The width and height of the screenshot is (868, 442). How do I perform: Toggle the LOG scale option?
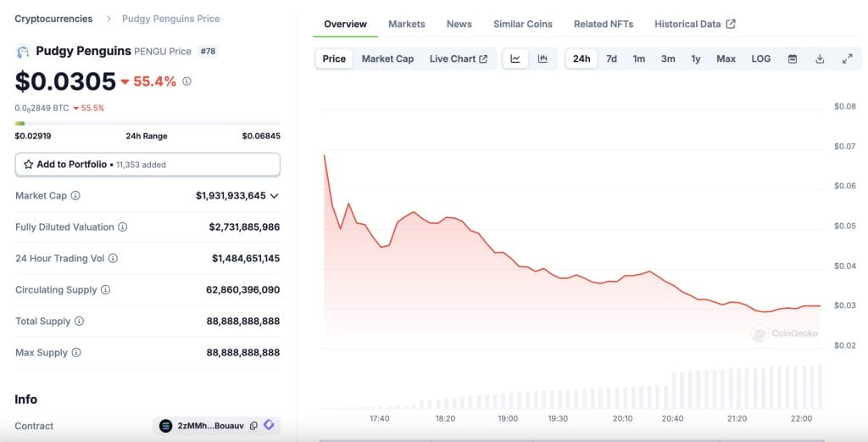760,59
